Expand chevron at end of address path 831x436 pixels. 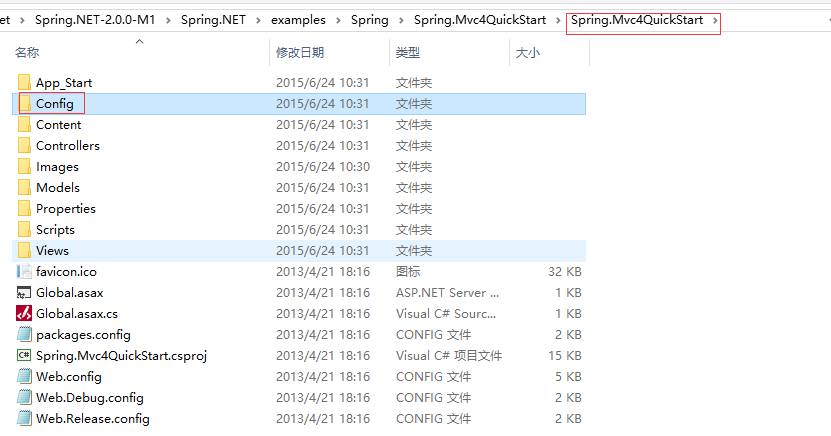tap(715, 20)
